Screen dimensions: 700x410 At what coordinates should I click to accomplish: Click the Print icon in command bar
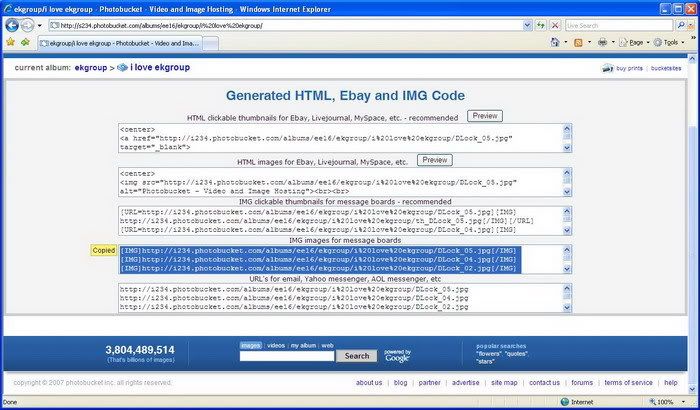(602, 43)
